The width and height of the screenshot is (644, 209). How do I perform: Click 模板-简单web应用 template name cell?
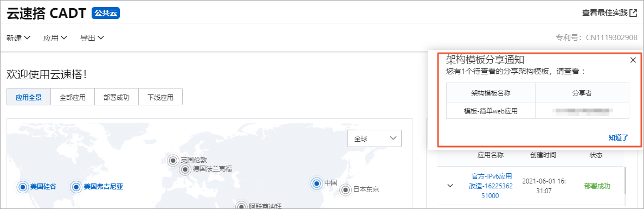pyautogui.click(x=491, y=111)
